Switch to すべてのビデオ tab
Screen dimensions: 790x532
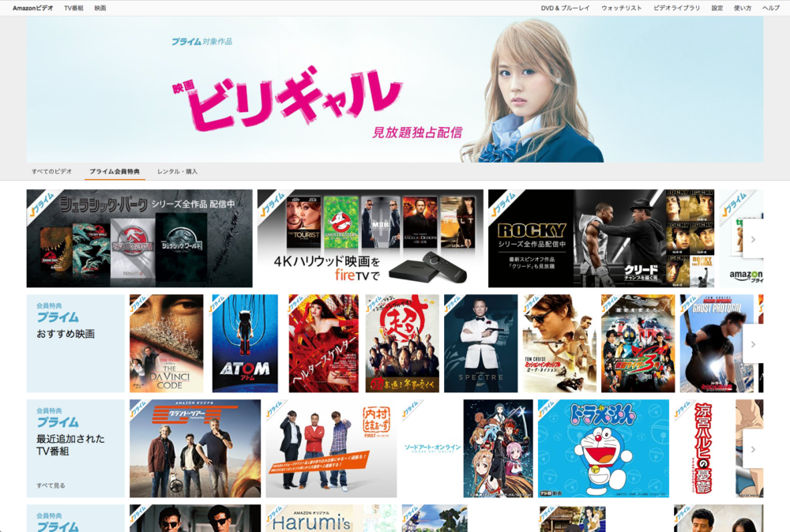pos(52,171)
